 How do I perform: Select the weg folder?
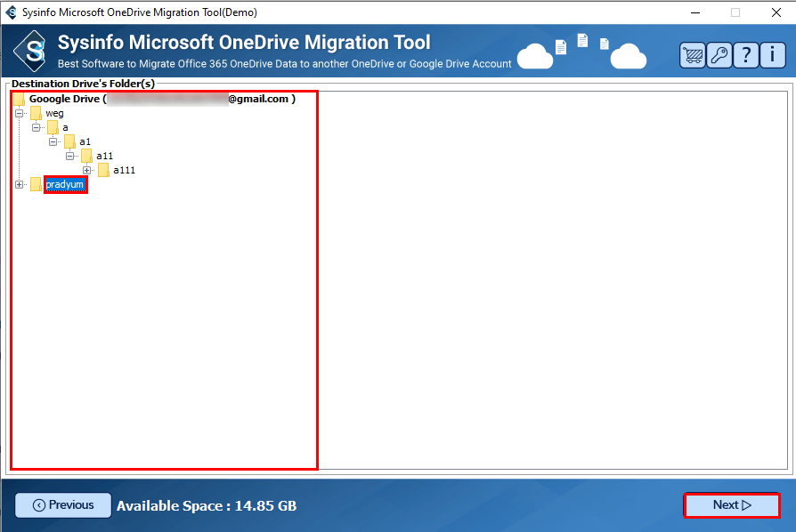point(54,113)
